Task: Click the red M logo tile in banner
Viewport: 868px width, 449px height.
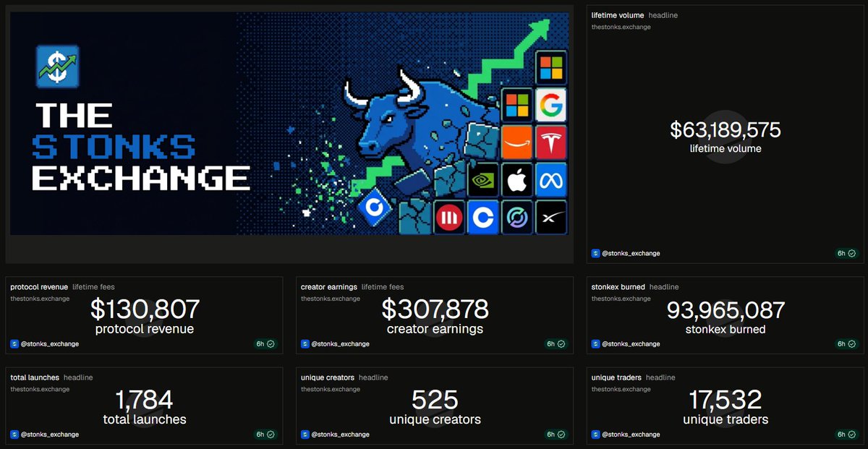Action: pyautogui.click(x=448, y=218)
